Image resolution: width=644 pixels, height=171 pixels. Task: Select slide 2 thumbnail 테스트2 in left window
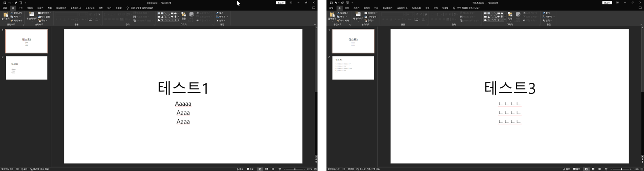(26, 68)
